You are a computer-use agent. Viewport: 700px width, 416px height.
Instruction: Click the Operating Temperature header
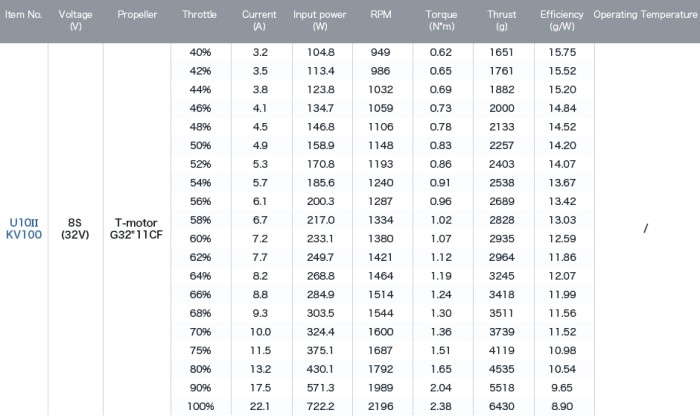pyautogui.click(x=645, y=14)
